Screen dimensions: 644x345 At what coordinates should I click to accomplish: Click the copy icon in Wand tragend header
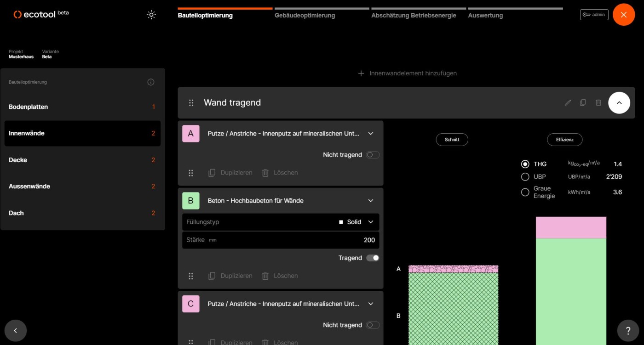pos(583,103)
